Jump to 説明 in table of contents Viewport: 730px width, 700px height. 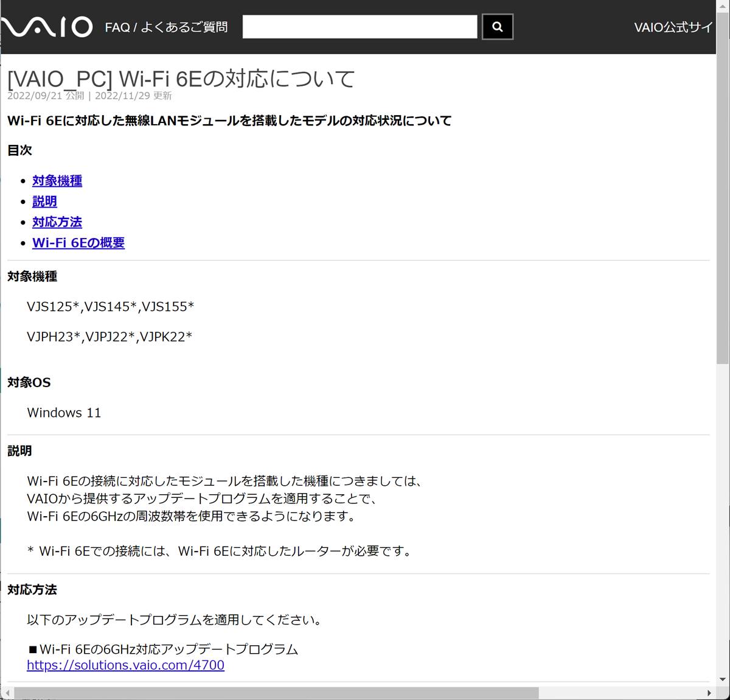tap(44, 201)
